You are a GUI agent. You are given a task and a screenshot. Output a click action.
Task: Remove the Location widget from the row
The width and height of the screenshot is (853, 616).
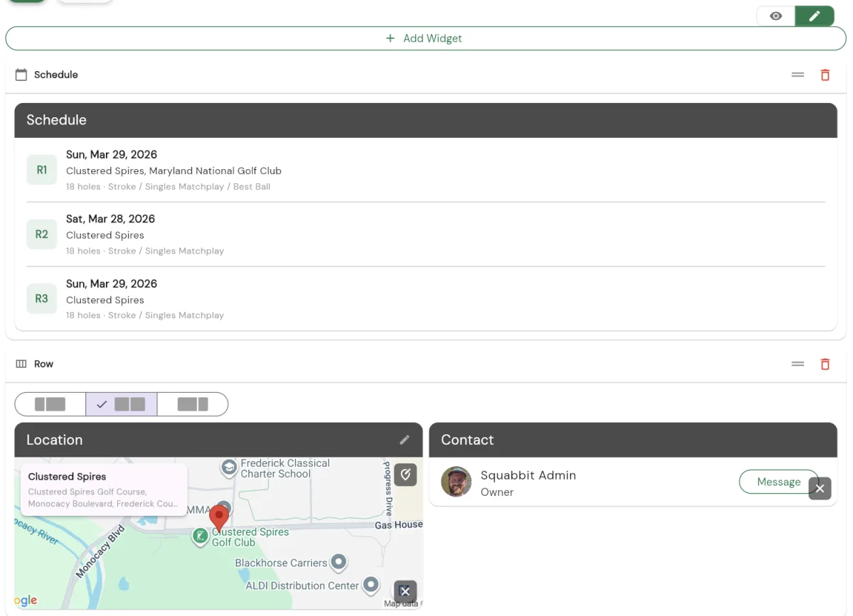(x=405, y=591)
